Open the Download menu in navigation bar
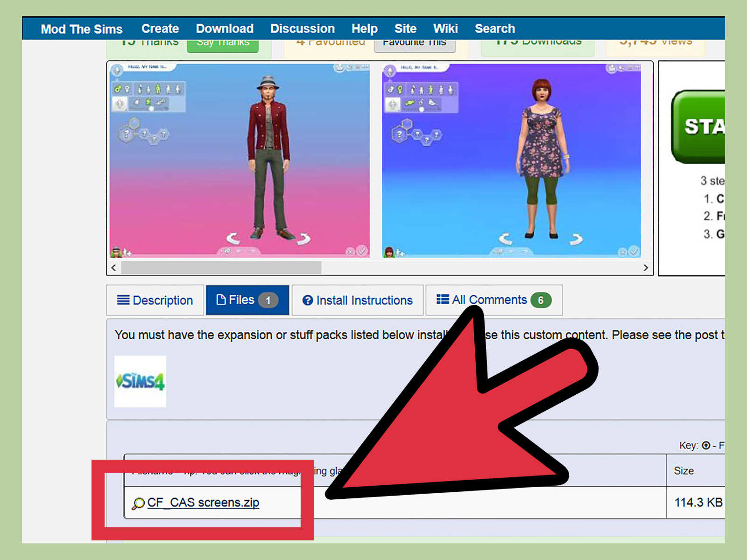The height and width of the screenshot is (560, 747). click(x=225, y=29)
